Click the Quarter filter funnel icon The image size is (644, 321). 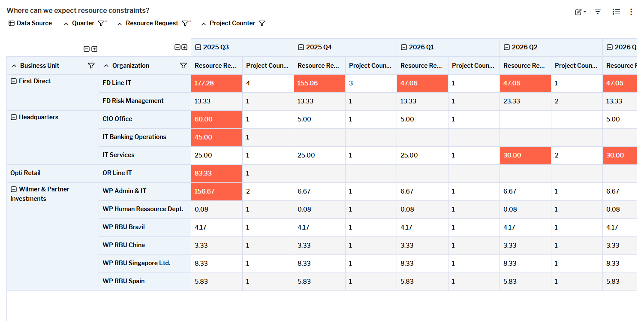(x=101, y=23)
